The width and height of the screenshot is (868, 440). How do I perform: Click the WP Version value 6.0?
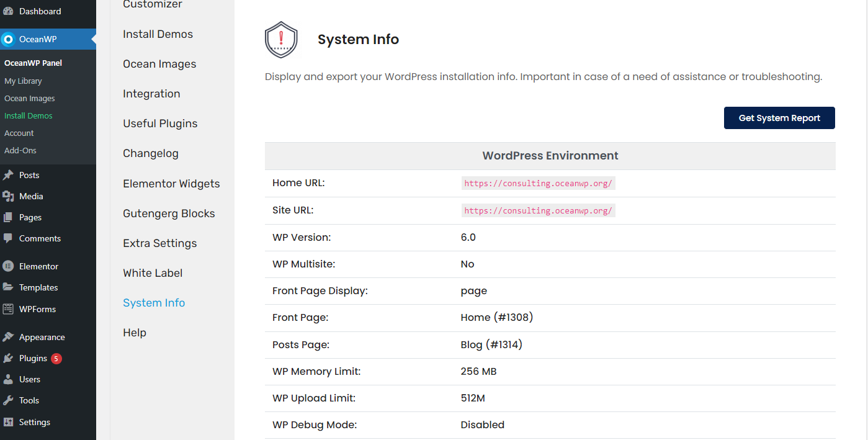point(468,237)
